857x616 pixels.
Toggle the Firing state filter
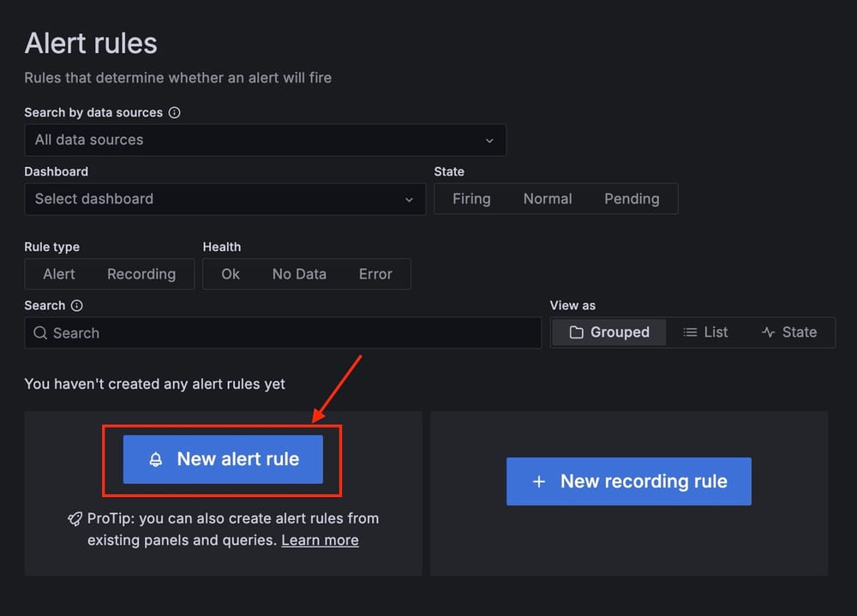click(x=471, y=198)
